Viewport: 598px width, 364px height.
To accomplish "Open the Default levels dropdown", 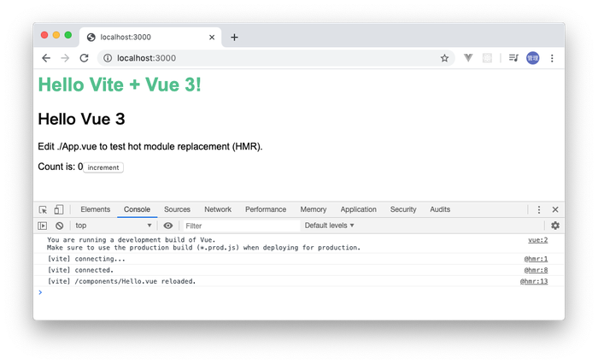I will click(x=330, y=226).
